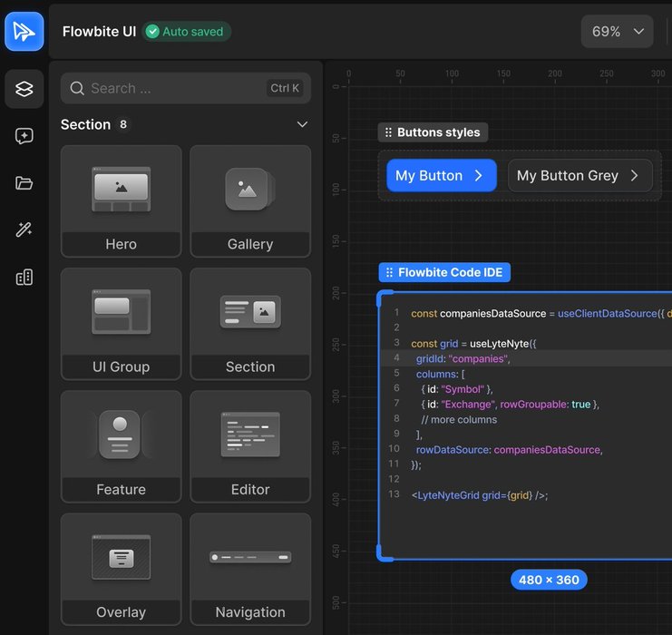Select the Buttons styles frame label
Screen dimensions: 672x635
(433, 132)
